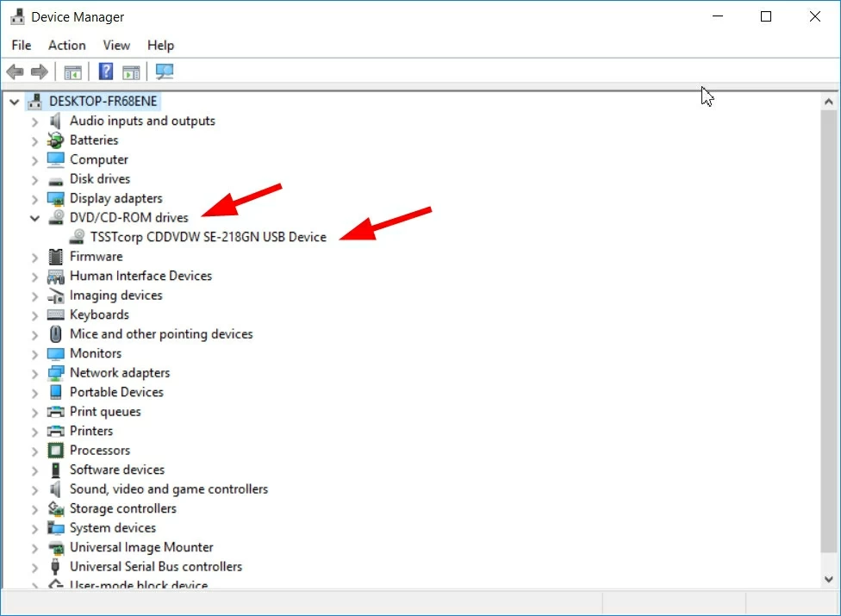Click the Audio inputs and outputs speaker icon
Image resolution: width=841 pixels, height=616 pixels.
[55, 121]
